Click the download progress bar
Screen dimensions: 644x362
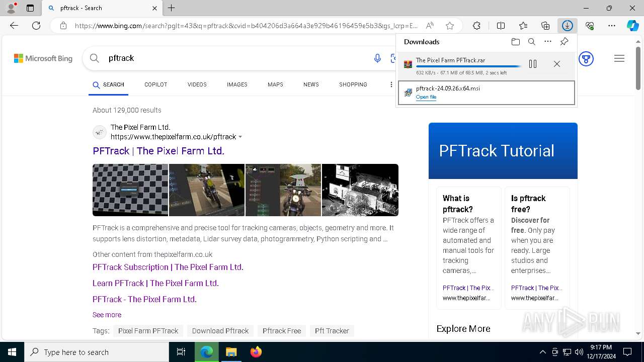(x=468, y=66)
